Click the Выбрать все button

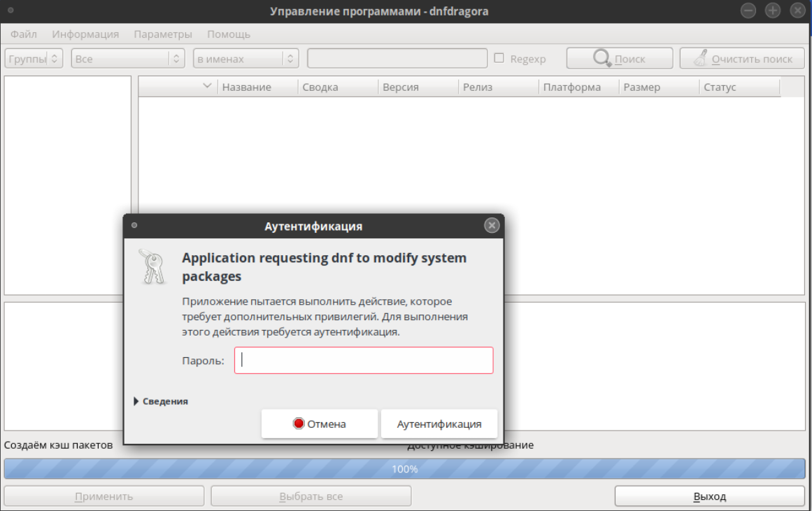[x=311, y=496]
